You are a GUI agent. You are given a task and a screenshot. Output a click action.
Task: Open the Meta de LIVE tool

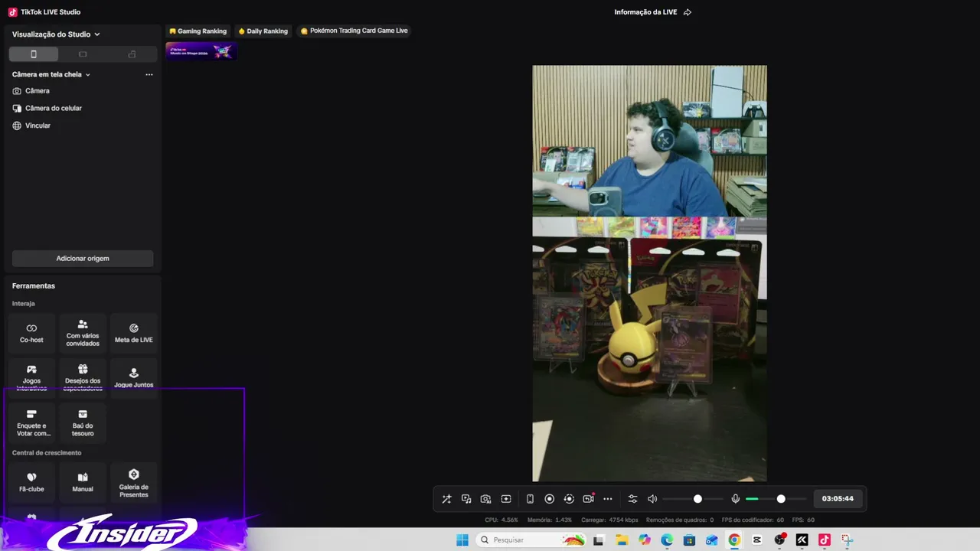pos(134,333)
